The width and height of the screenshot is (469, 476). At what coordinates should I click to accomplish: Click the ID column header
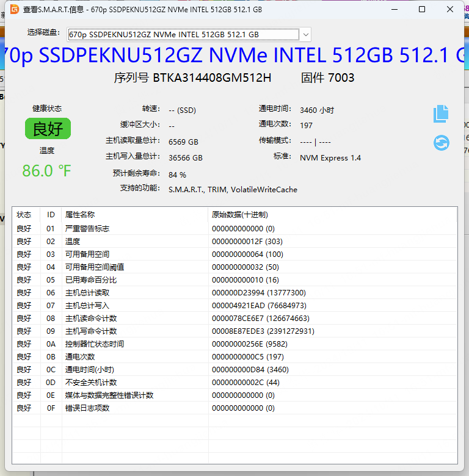pos(51,215)
